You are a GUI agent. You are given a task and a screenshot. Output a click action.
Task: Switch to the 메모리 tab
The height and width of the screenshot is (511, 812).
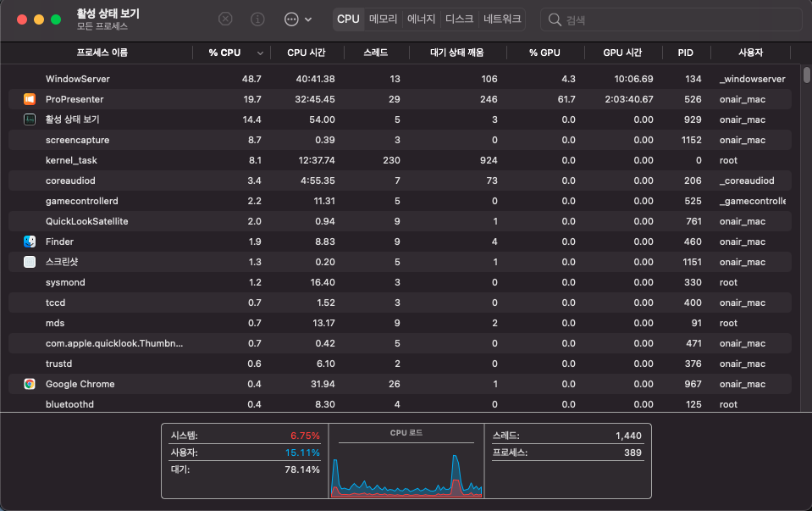click(x=384, y=19)
